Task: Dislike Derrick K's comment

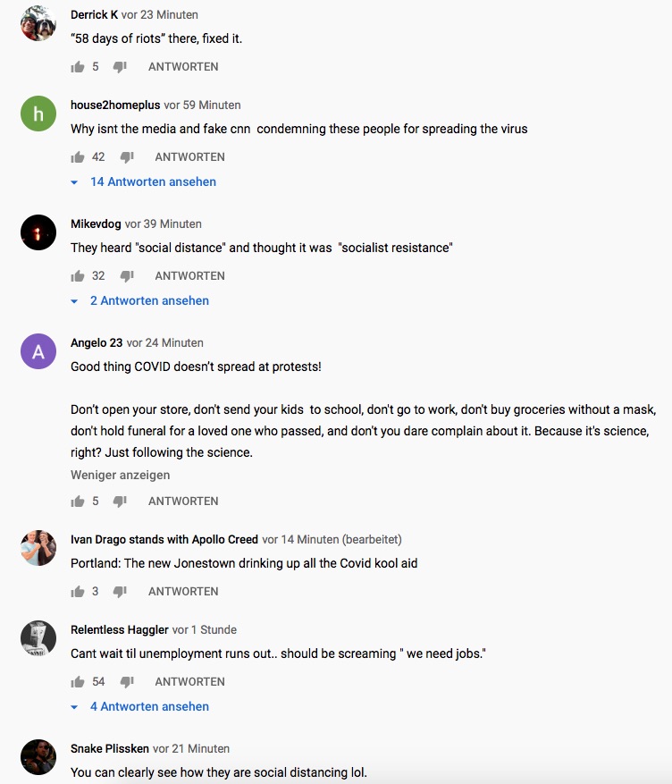Action: 120,67
